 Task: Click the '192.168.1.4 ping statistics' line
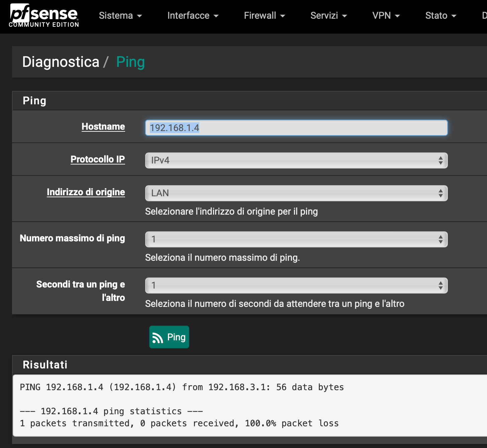[x=111, y=411]
